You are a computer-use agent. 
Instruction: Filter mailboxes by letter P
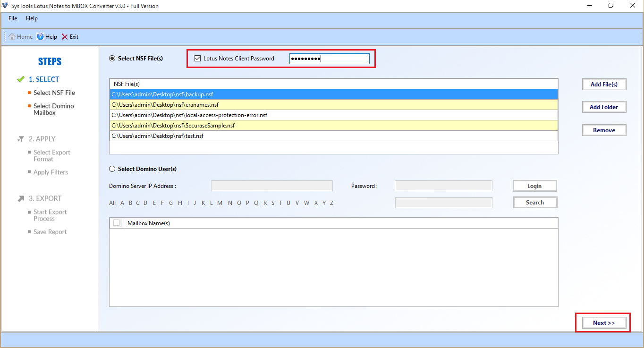(247, 203)
